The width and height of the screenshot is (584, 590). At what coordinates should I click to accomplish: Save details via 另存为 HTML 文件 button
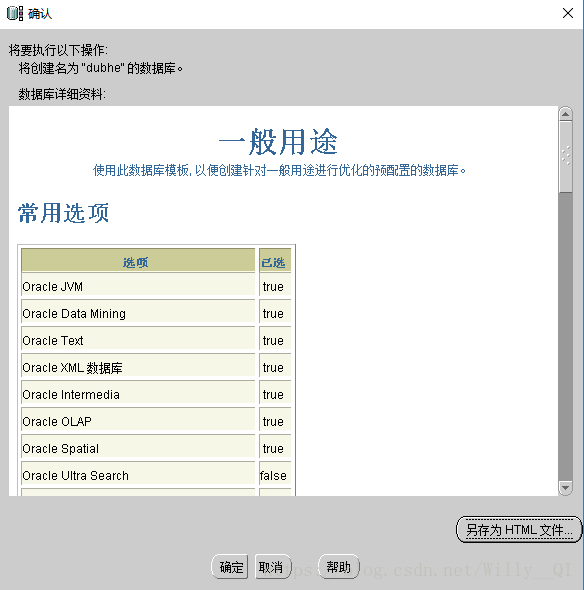[519, 529]
